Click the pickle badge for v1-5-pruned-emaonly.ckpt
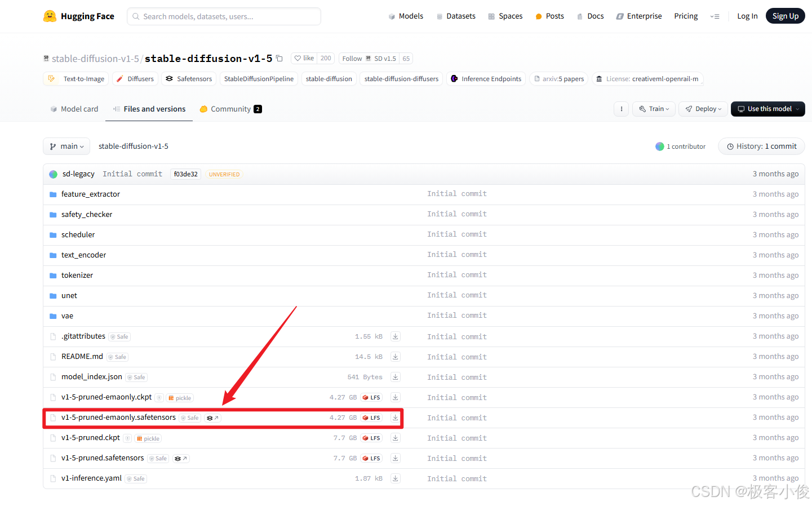 click(180, 398)
